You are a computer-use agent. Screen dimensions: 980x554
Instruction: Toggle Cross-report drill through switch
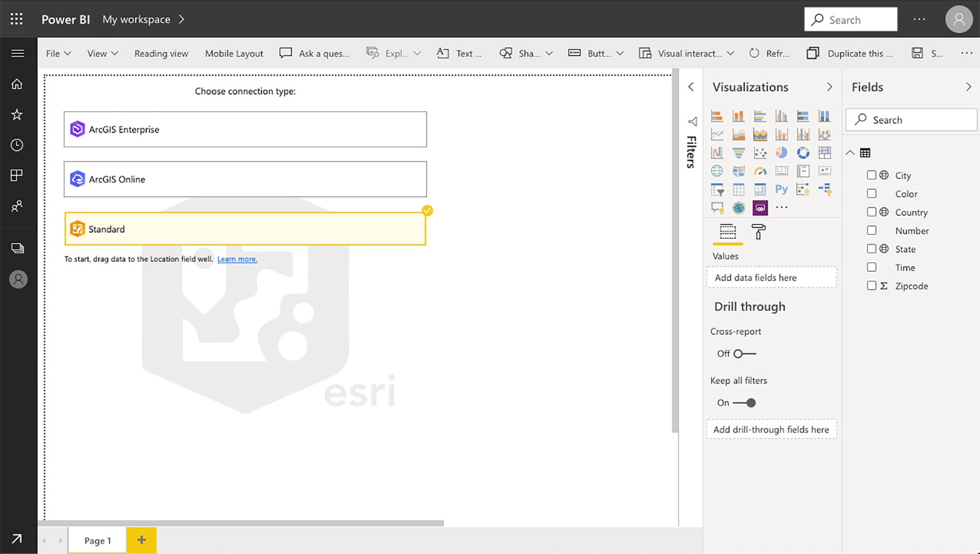[744, 354]
